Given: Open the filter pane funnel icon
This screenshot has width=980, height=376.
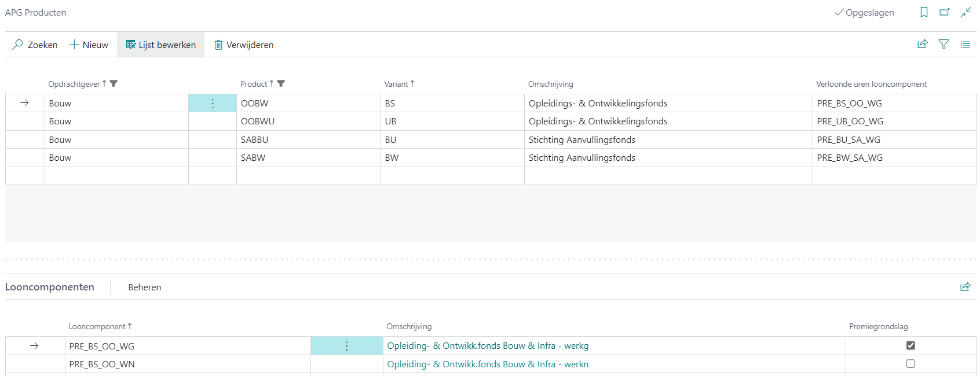Looking at the screenshot, I should tap(944, 44).
